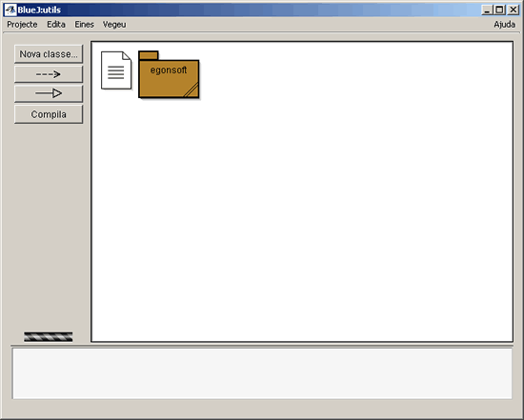This screenshot has height=420, width=524.
Task: Maximize the BlueJ utils window
Action: point(499,10)
